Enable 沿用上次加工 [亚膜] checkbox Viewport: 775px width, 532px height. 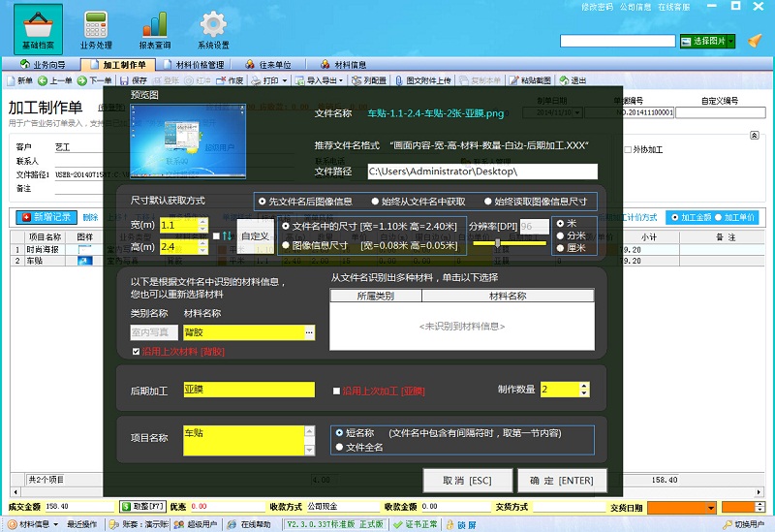click(336, 391)
